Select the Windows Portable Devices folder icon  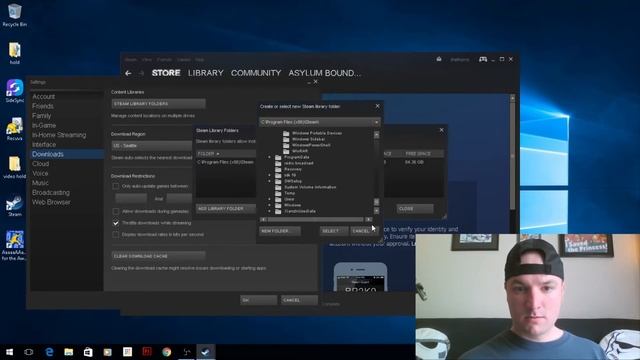coord(286,133)
